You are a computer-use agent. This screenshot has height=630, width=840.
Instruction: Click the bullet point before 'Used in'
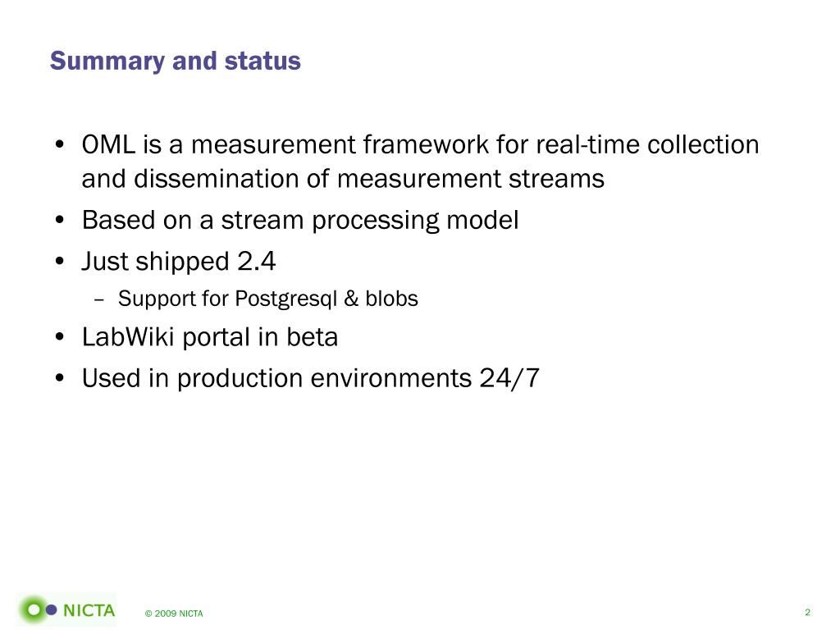click(x=59, y=378)
